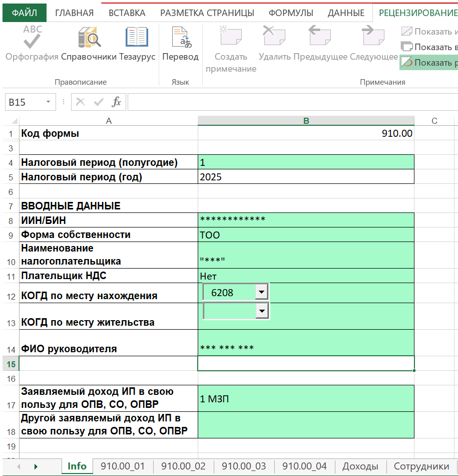The image size is (458, 476).
Task: Go to Следующее comment icon
Action: click(x=373, y=36)
